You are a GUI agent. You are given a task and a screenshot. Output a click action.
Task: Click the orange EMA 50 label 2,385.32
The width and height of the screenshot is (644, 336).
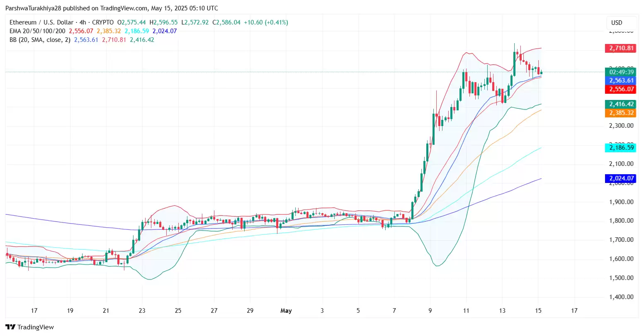pyautogui.click(x=621, y=112)
